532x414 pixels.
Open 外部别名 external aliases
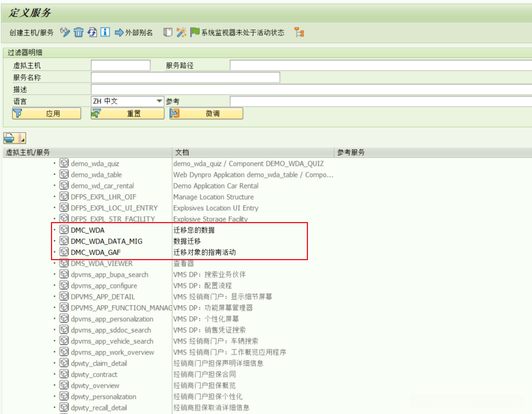[x=134, y=32]
